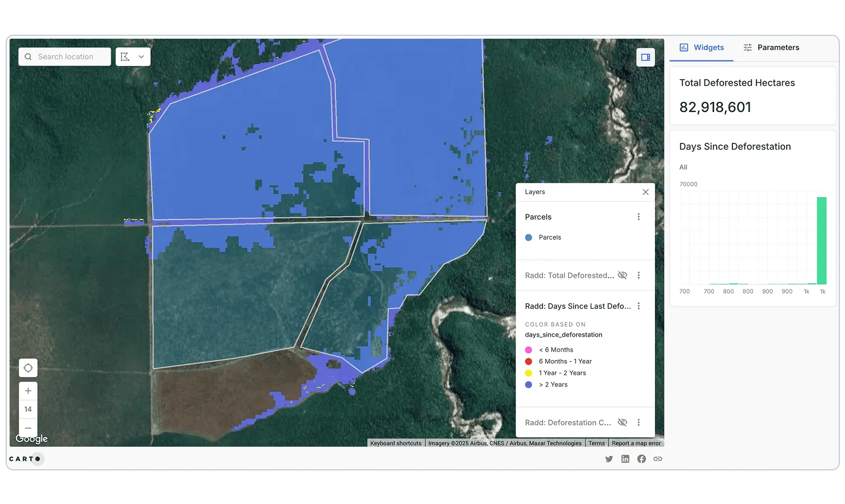
Task: Click the Facebook share icon
Action: tap(642, 459)
